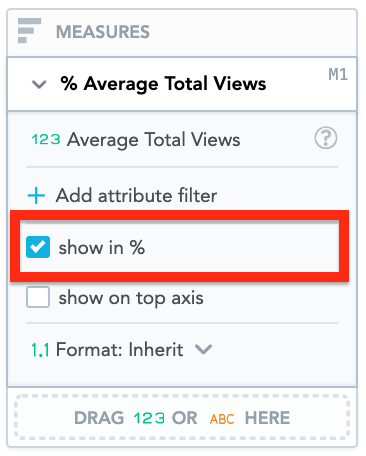Open the help question mark icon
The width and height of the screenshot is (366, 456).
[326, 138]
